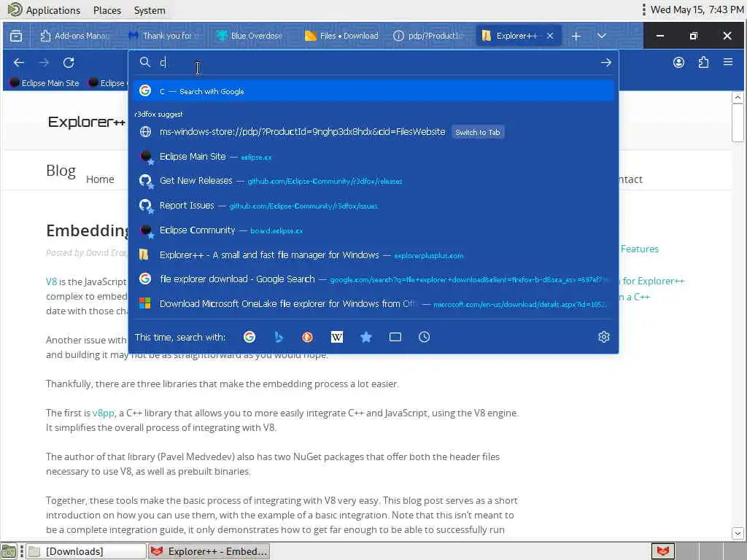This screenshot has width=747, height=560.
Task: Switch to the Thank you for tab
Action: pos(164,36)
